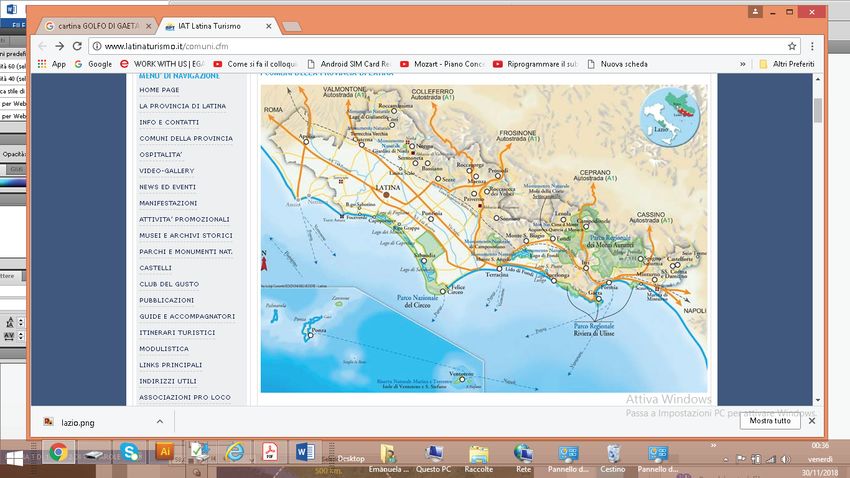Open PUBBLICAZIONI menu item
The width and height of the screenshot is (850, 478).
[x=166, y=300]
